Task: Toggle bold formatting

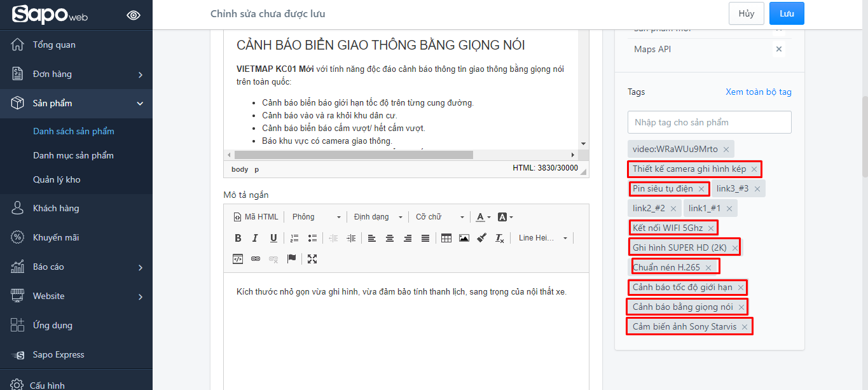Action: (x=238, y=238)
